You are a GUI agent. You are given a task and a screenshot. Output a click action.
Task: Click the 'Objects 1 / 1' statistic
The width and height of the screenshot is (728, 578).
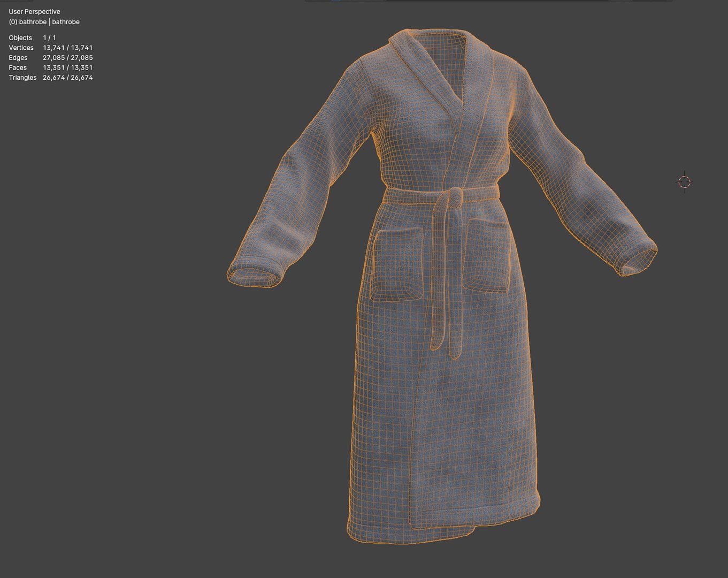(33, 38)
